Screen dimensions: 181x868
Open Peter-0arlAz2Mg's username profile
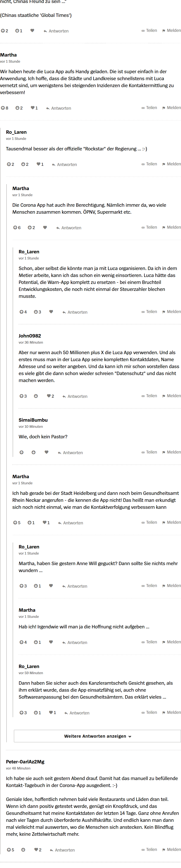coord(25,761)
